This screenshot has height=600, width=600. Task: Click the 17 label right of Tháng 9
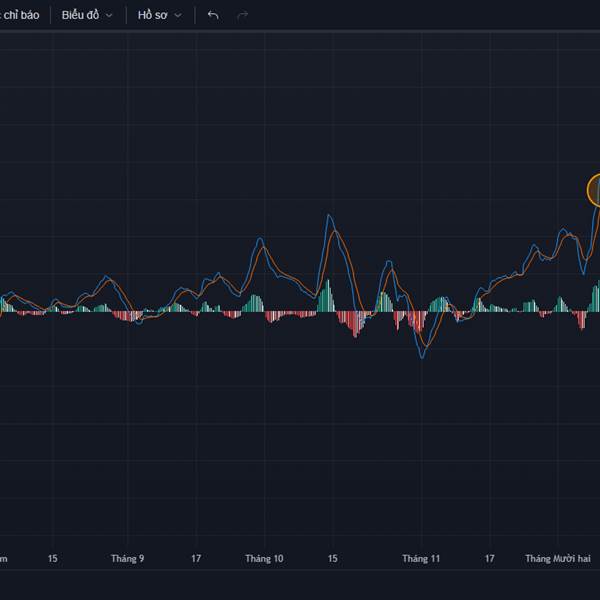coord(197,559)
